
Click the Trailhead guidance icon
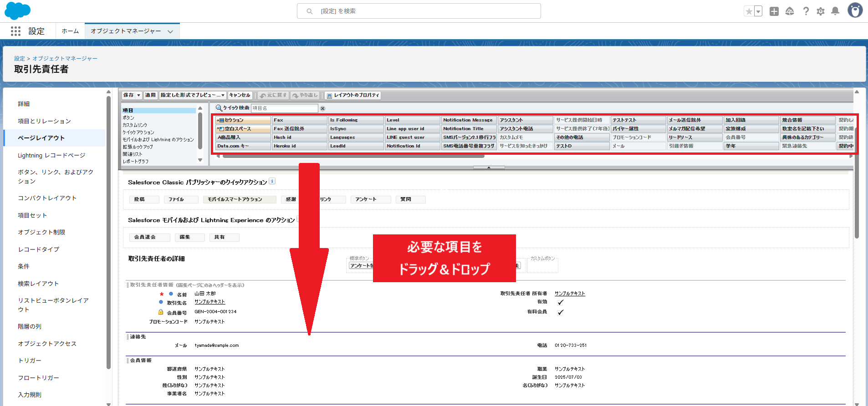[x=790, y=11]
